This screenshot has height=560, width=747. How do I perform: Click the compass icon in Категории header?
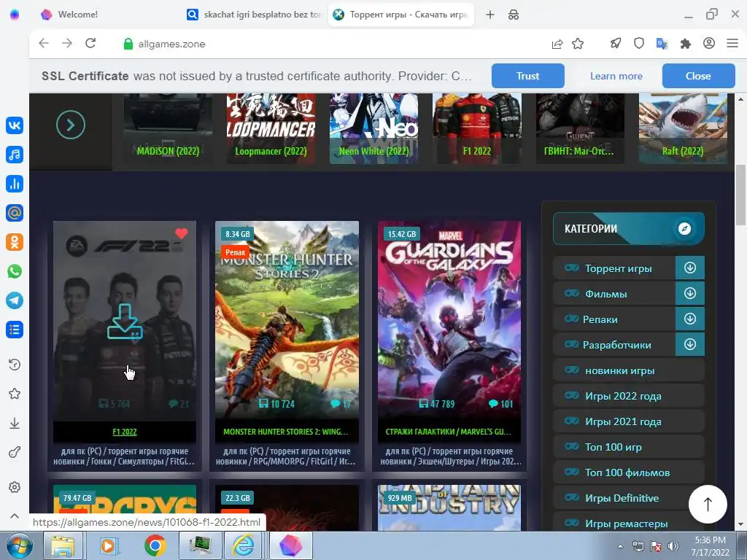coord(684,228)
